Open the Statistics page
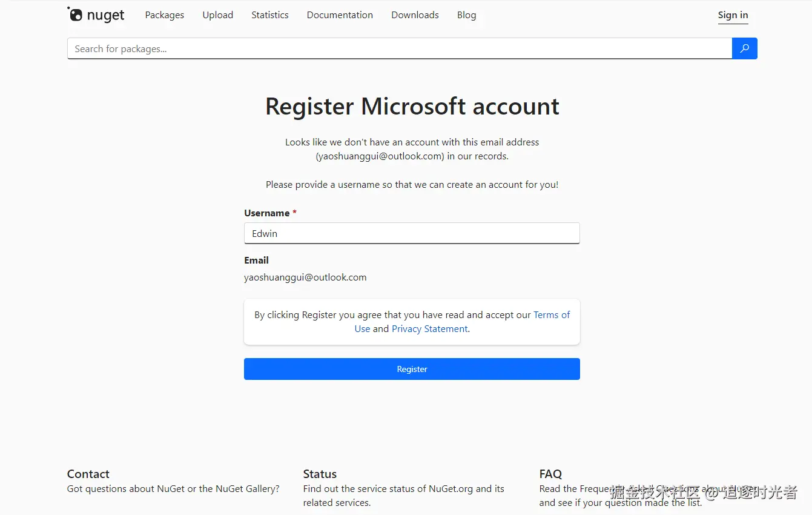812x515 pixels. coord(270,15)
